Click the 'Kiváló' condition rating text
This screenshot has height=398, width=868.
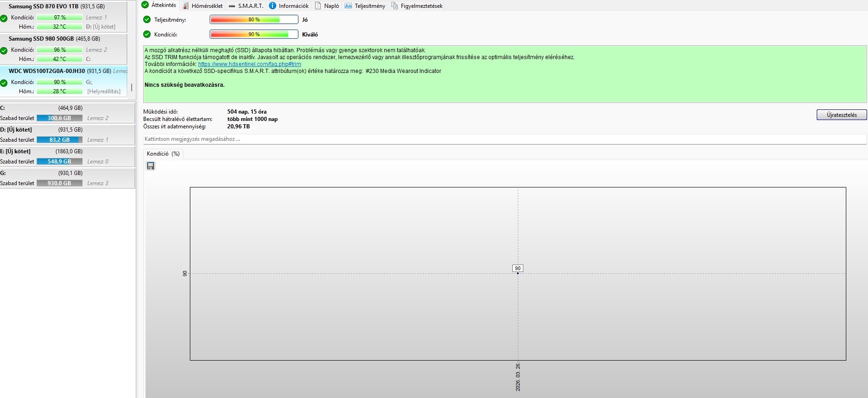coord(310,35)
